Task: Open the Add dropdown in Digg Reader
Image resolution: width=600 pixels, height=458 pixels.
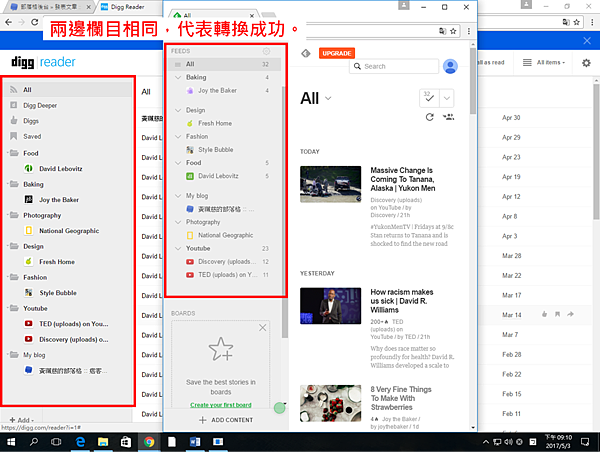Action: pyautogui.click(x=21, y=420)
